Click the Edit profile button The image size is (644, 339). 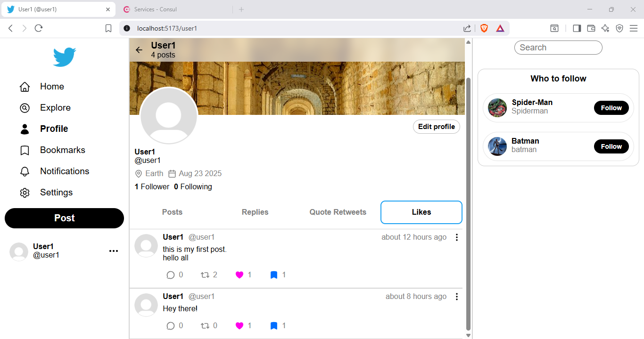click(x=437, y=127)
